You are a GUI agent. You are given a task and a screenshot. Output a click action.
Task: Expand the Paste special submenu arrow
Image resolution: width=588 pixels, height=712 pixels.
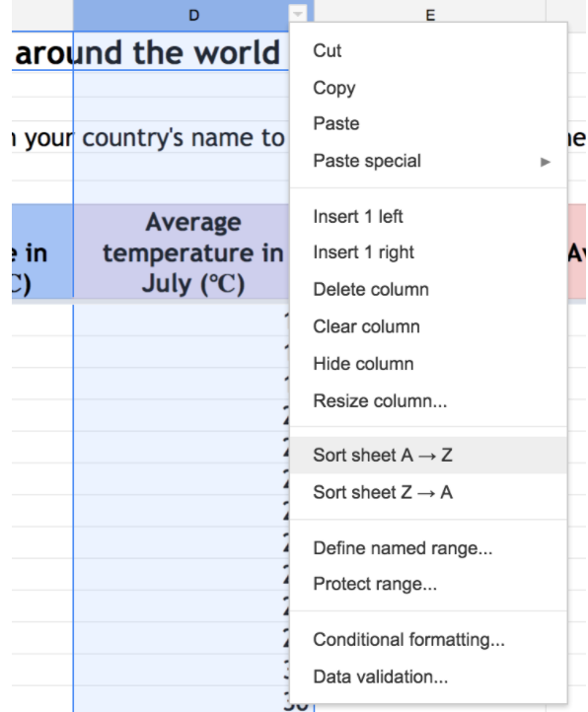click(546, 162)
